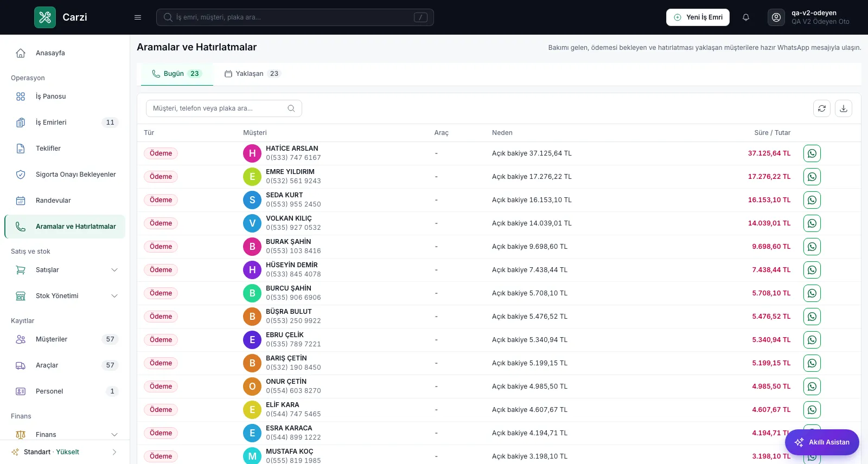Click the Carzi logo icon
The width and height of the screenshot is (868, 464).
click(x=45, y=17)
